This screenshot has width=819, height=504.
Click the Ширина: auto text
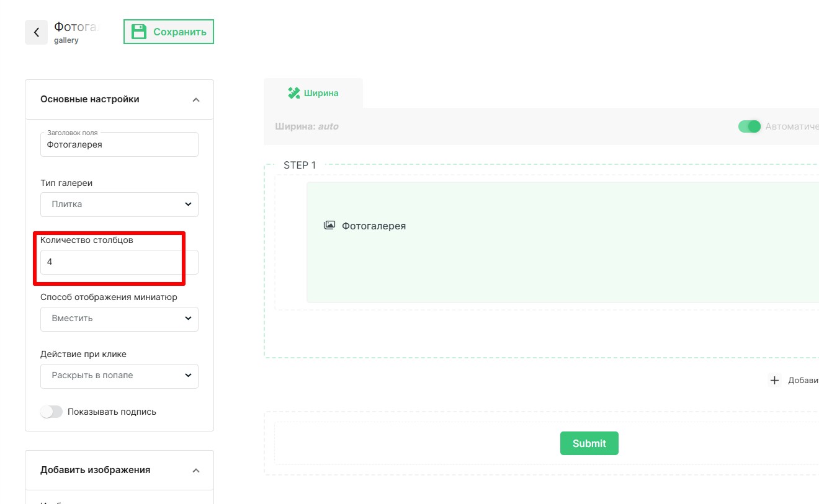307,126
